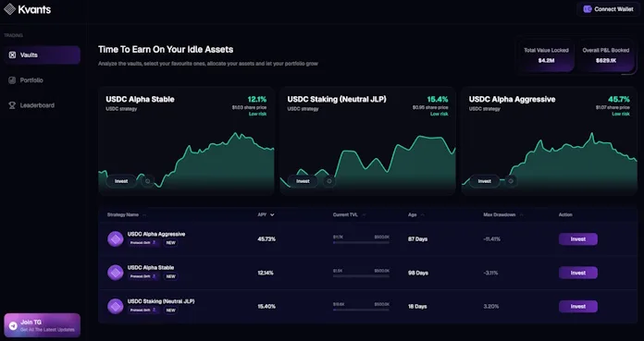The width and height of the screenshot is (644, 341).
Task: Open the Leaderboard section
Action: coord(43,105)
